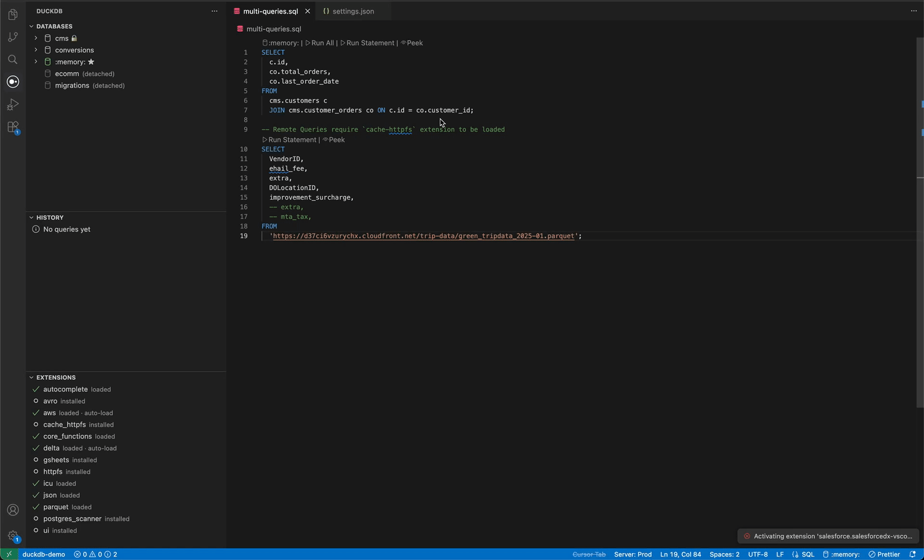Screen dimensions: 924x560
Task: Click Run All code lens
Action: click(319, 43)
